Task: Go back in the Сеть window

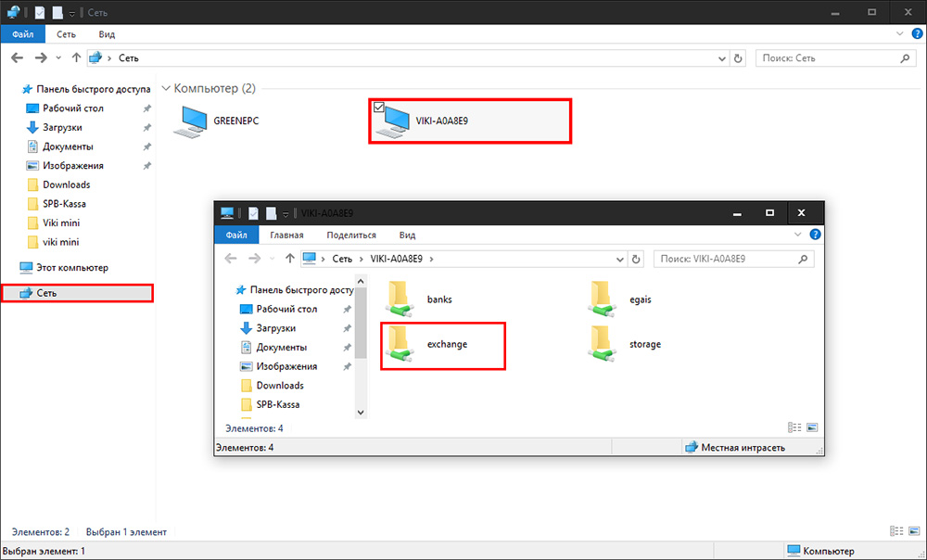Action: click(17, 58)
